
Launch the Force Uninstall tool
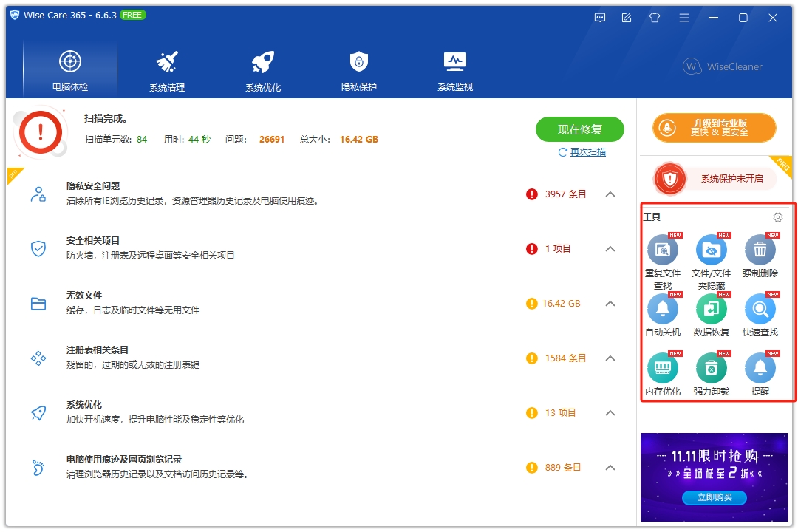coord(711,367)
